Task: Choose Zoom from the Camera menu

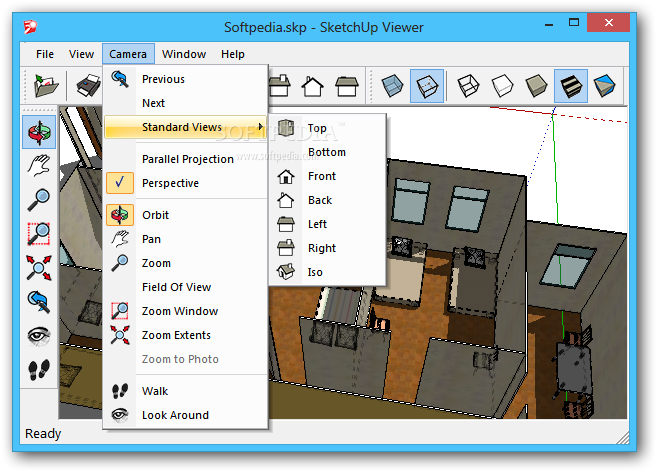Action: pos(185,263)
